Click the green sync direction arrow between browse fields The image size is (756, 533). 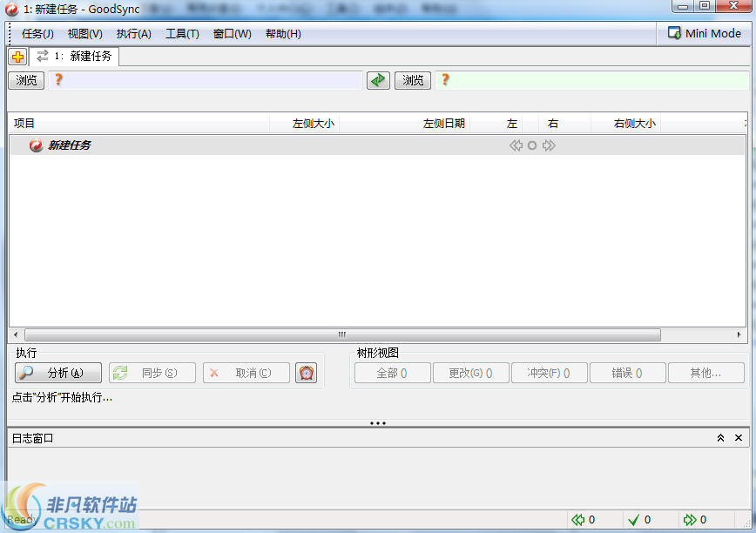pyautogui.click(x=378, y=79)
